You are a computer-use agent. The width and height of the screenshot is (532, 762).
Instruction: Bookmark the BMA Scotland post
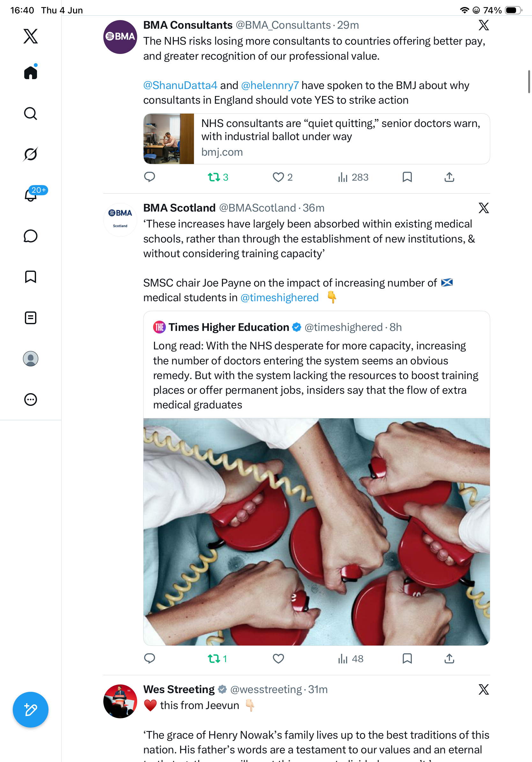click(x=407, y=658)
